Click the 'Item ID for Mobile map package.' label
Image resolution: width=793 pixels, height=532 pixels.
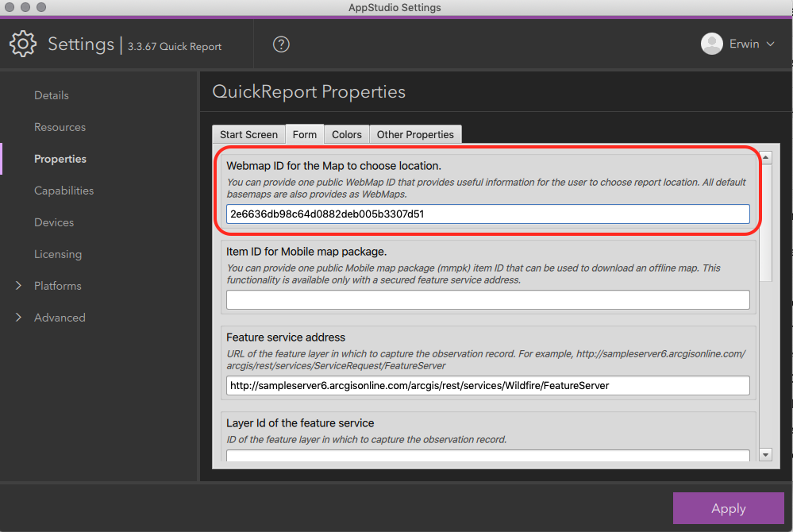coord(306,252)
